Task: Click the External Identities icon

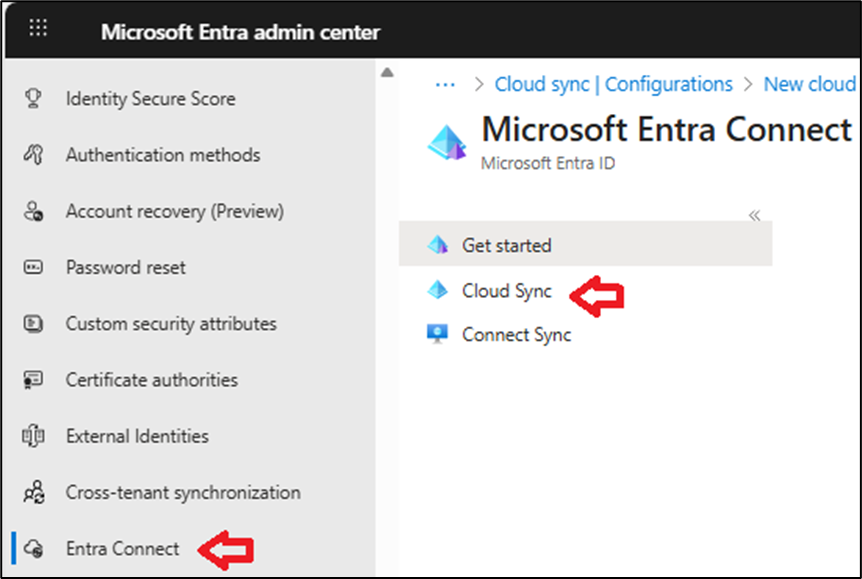Action: tap(33, 436)
